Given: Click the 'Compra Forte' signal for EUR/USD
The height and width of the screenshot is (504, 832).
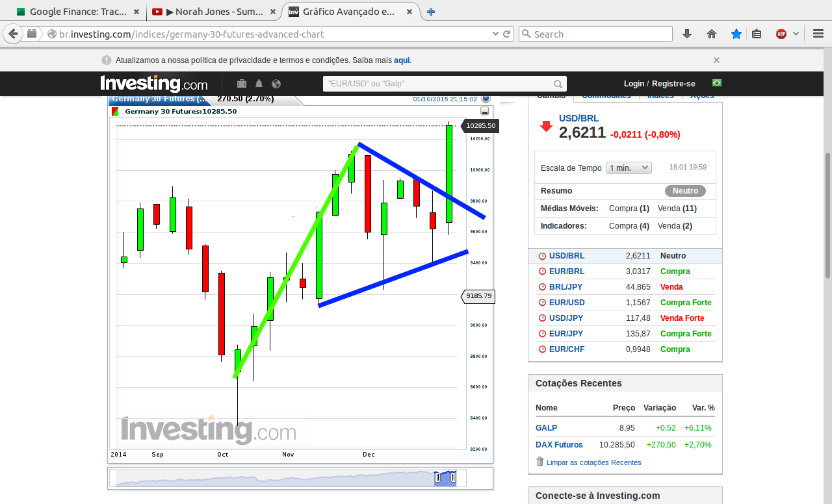Looking at the screenshot, I should click(x=686, y=303).
